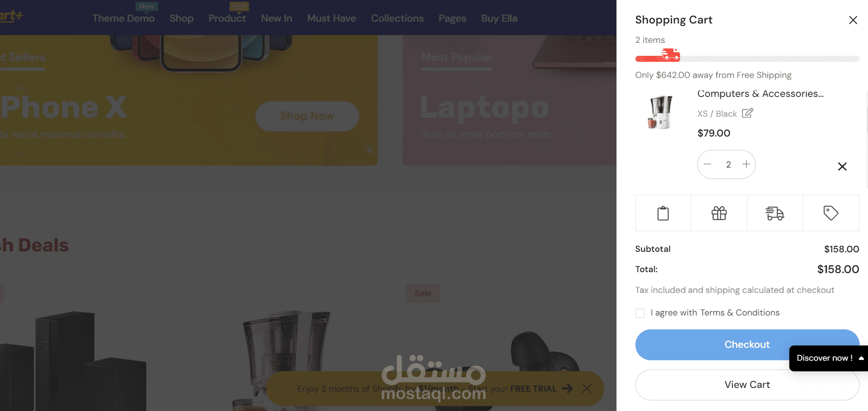Click the View Cart button
868x411 pixels.
tap(747, 385)
